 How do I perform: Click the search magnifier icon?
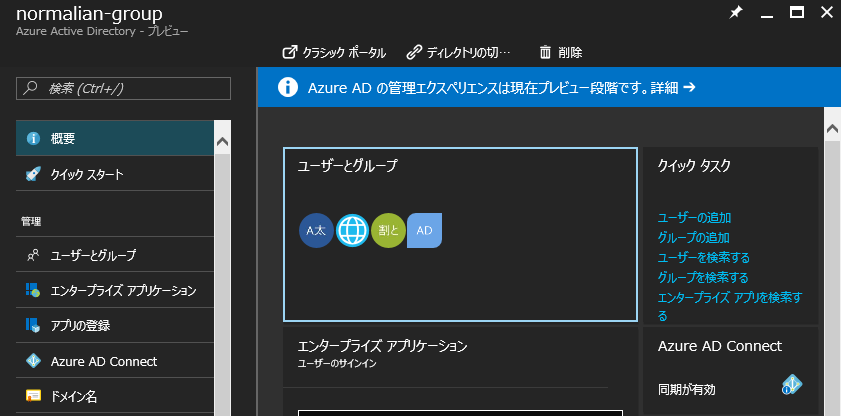tap(32, 88)
